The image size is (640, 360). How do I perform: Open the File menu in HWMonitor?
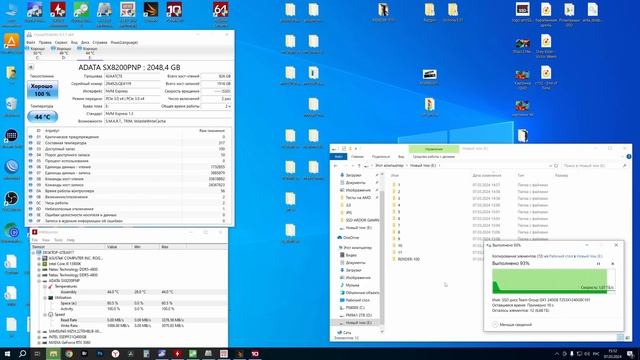35,240
